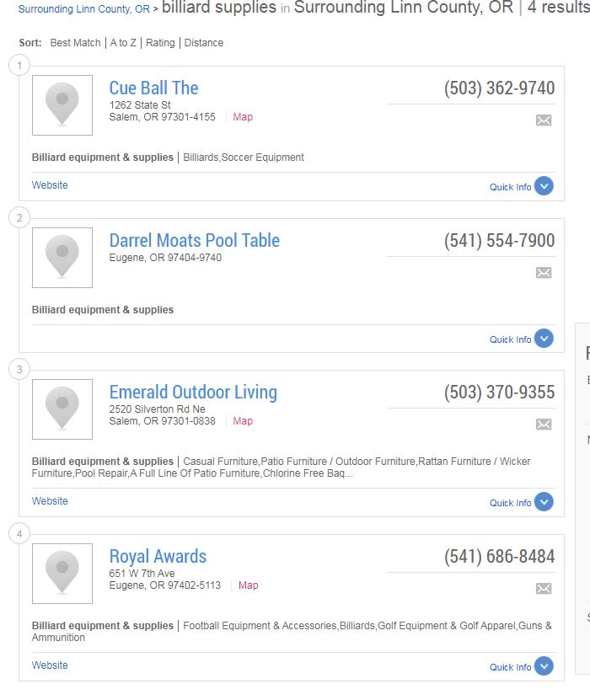Click the email envelope icon for Cue Ball The

(x=544, y=120)
